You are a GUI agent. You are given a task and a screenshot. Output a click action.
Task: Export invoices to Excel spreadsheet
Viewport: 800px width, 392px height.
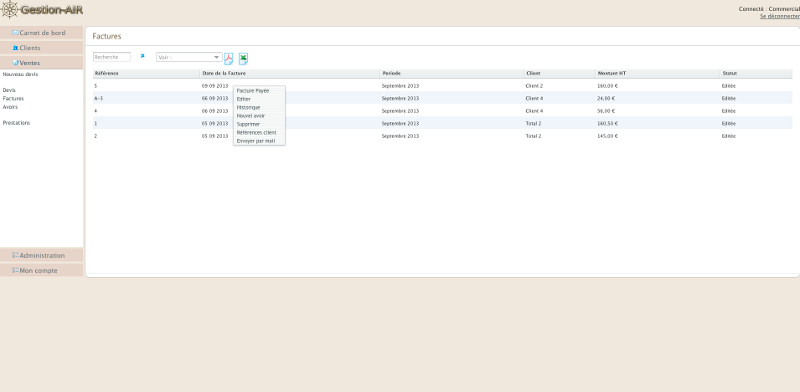click(x=243, y=59)
